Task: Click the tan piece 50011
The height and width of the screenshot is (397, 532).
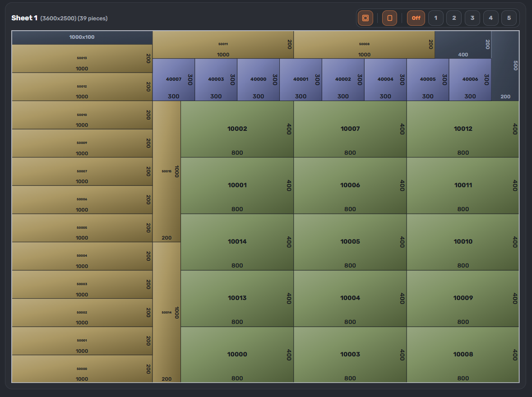Action: (x=223, y=45)
